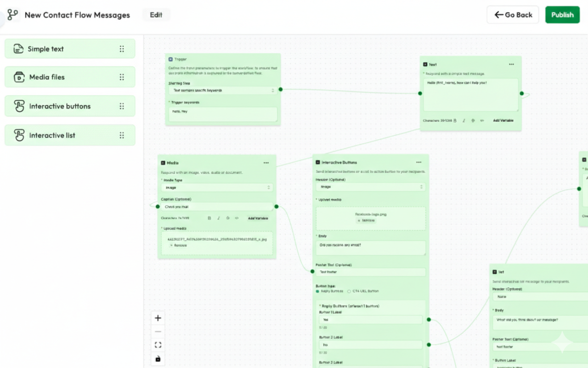This screenshot has width=588, height=368.
Task: Click the Text node three-dot menu
Action: pyautogui.click(x=511, y=64)
